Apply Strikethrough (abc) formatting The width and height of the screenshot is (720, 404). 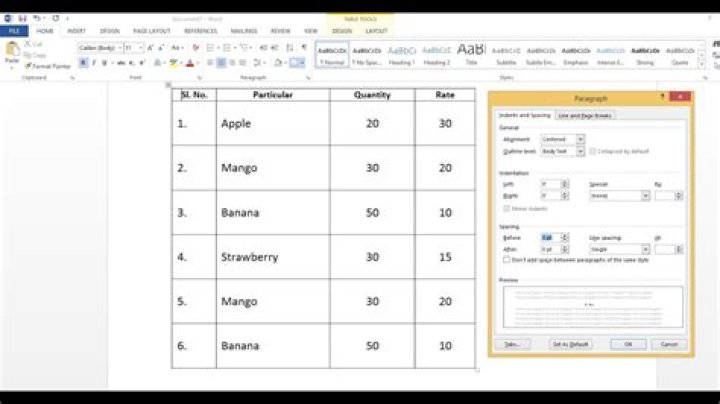click(121, 62)
